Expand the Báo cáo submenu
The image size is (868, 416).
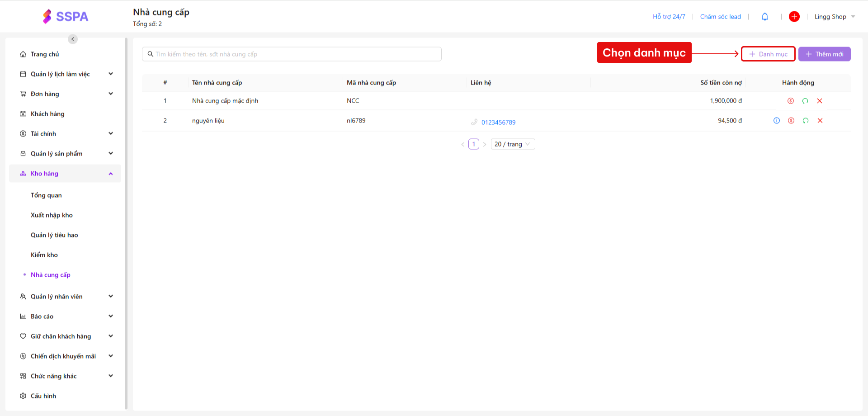coord(111,316)
